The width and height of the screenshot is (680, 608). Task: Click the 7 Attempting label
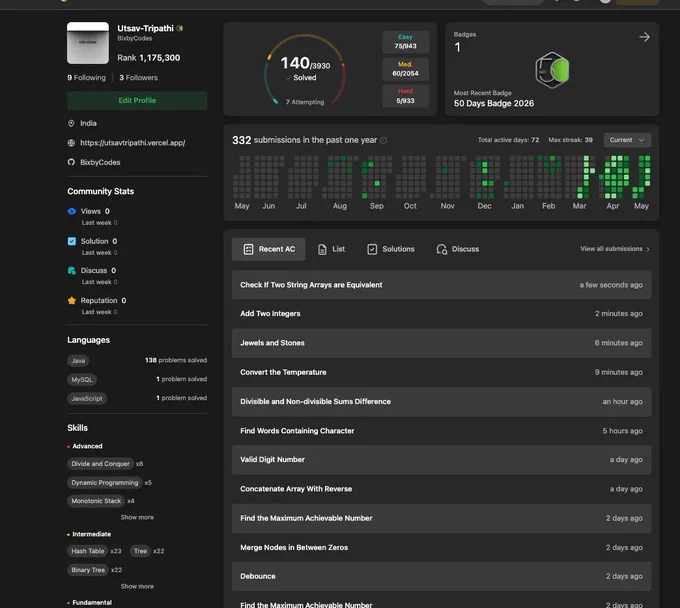coord(305,102)
